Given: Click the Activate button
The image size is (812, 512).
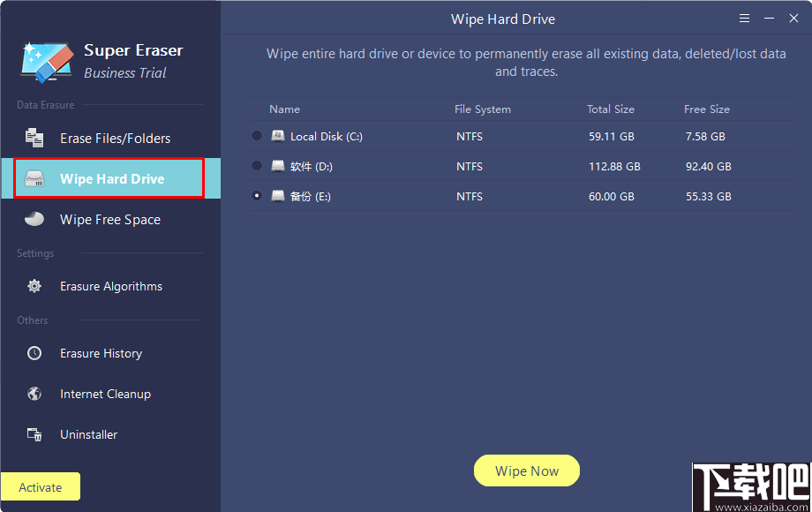Looking at the screenshot, I should tap(41, 486).
